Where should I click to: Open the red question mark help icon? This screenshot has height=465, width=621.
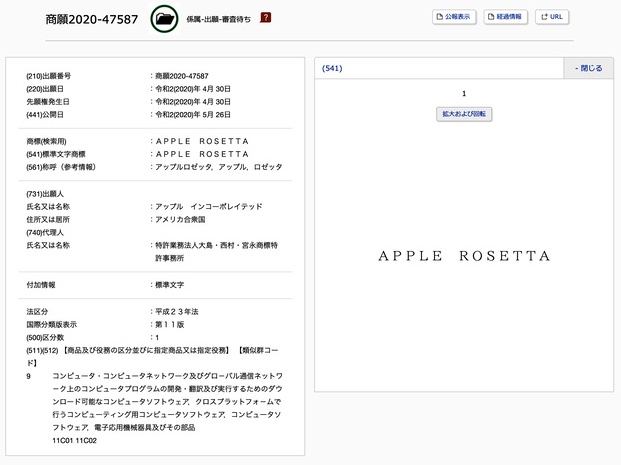coord(265,17)
